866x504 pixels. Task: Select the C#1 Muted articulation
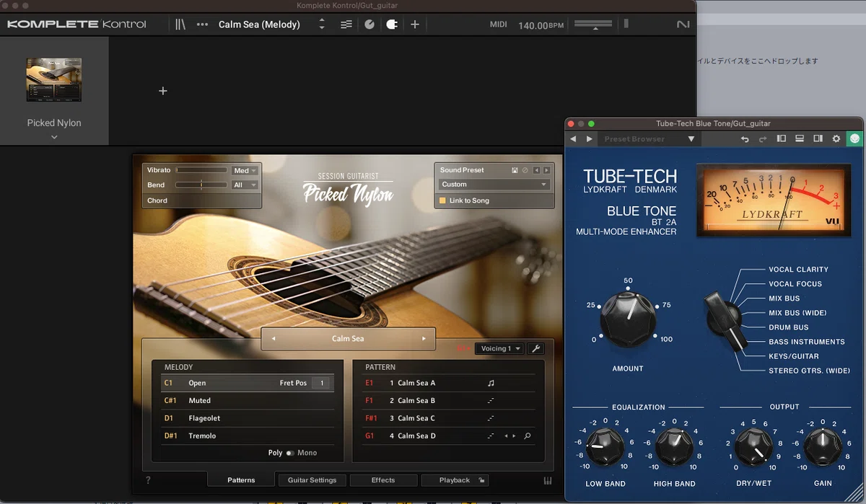pyautogui.click(x=247, y=400)
